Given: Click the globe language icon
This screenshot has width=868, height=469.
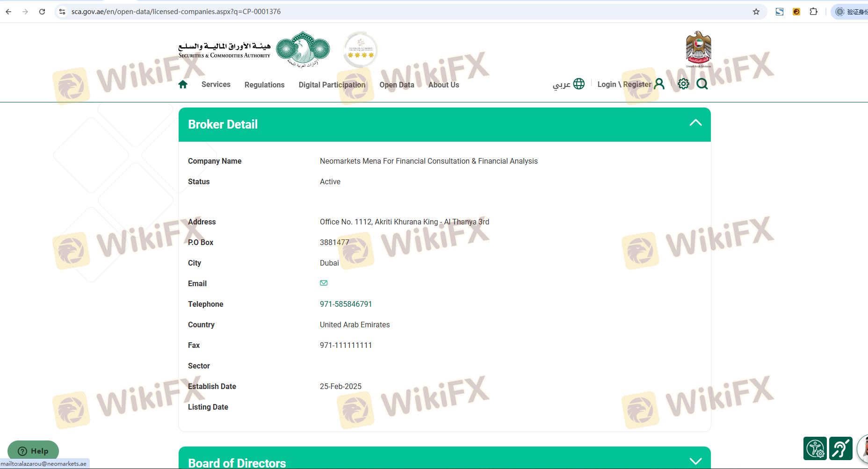Looking at the screenshot, I should pos(579,84).
